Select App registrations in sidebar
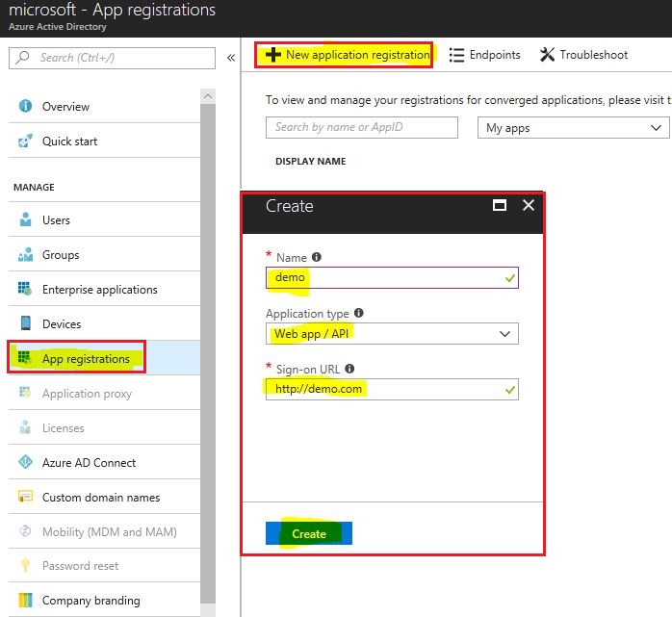This screenshot has width=672, height=617. (104, 358)
